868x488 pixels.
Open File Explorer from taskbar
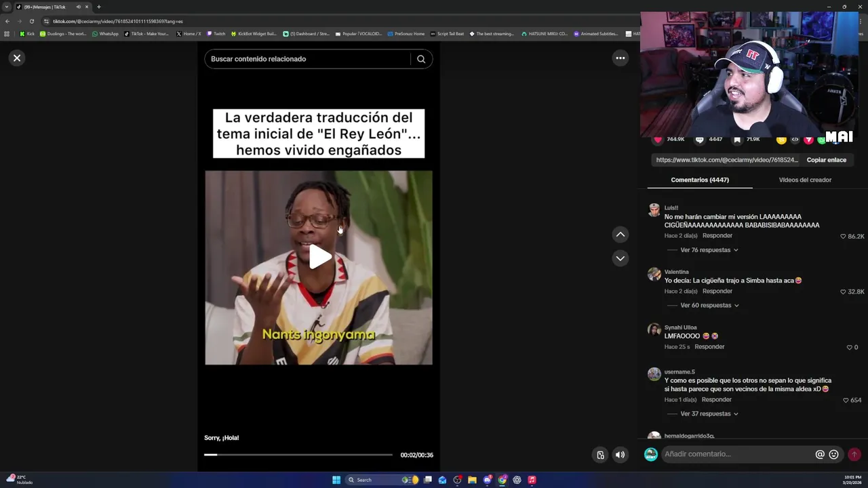click(472, 480)
